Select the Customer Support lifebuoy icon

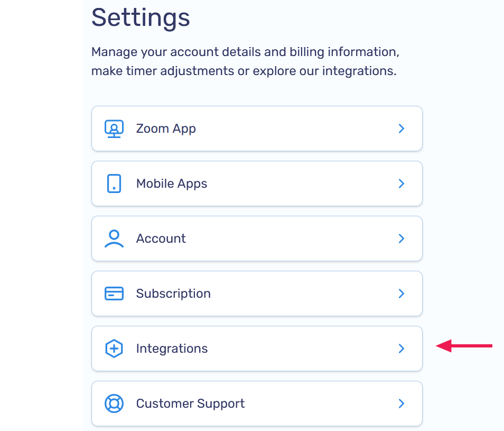pyautogui.click(x=114, y=403)
